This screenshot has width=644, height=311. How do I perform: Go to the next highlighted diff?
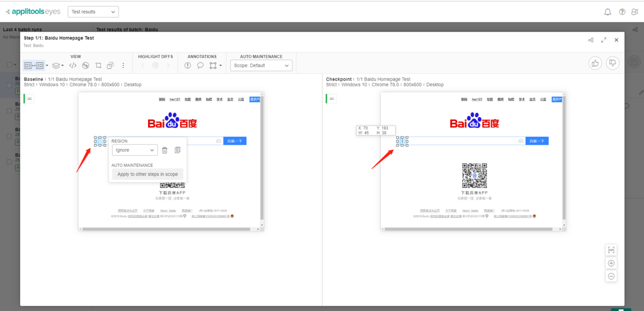[168, 65]
